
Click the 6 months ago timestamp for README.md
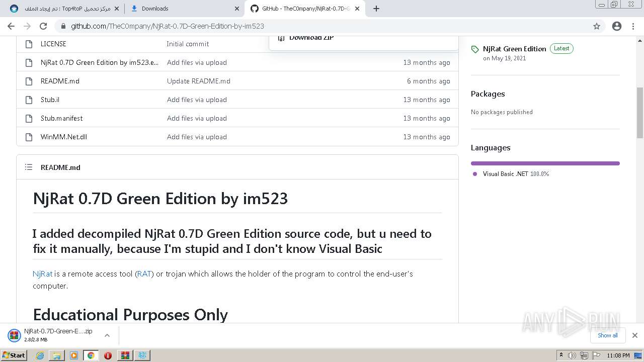(429, 81)
